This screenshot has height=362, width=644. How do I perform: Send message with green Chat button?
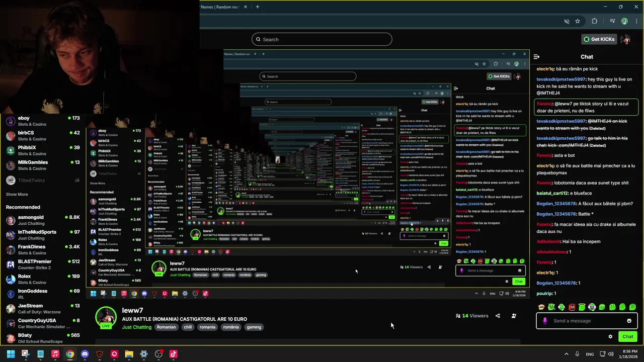pyautogui.click(x=628, y=336)
